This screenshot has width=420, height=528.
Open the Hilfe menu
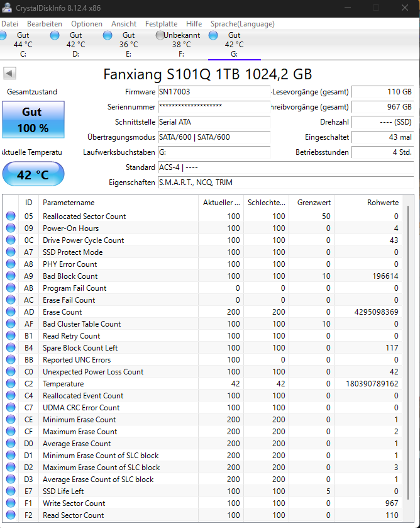coord(194,24)
